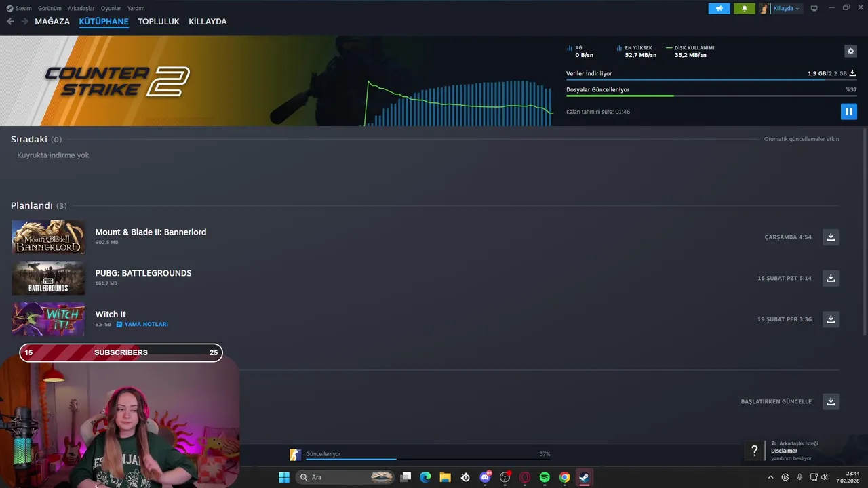Screen dimensions: 868x488
Task: Open the Arkadaşlar menu
Action: point(81,8)
